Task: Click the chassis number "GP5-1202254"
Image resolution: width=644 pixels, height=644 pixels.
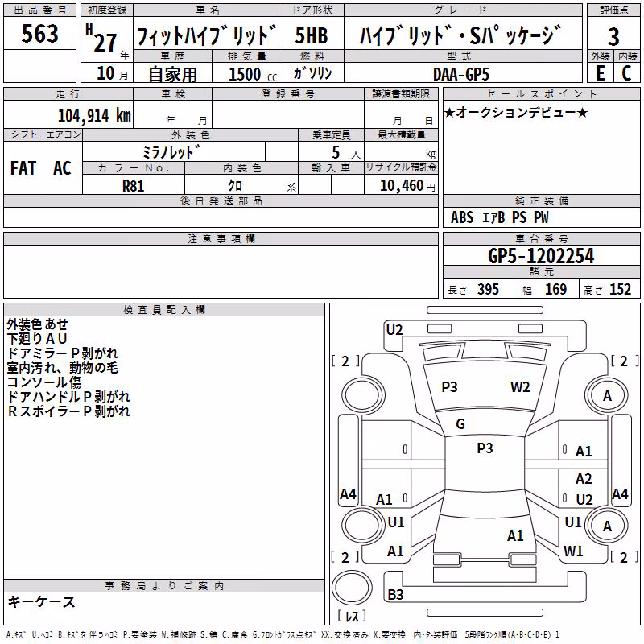Action: coord(541,256)
